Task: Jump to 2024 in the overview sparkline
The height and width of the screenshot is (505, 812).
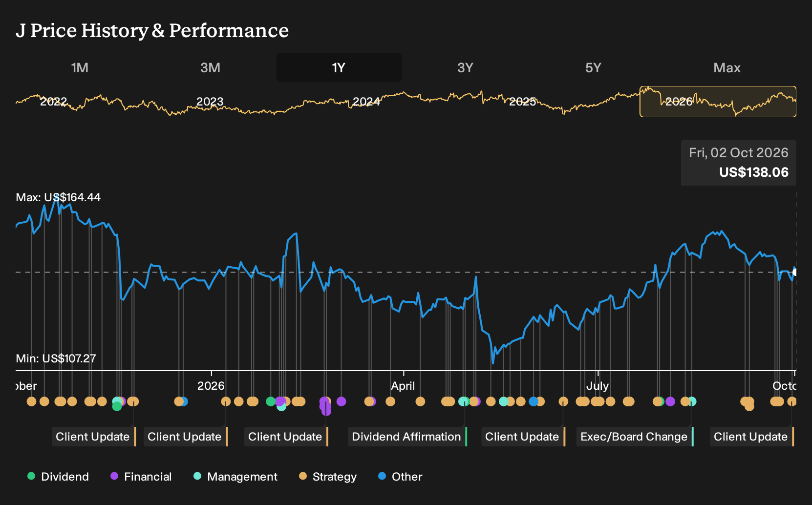Action: [366, 102]
